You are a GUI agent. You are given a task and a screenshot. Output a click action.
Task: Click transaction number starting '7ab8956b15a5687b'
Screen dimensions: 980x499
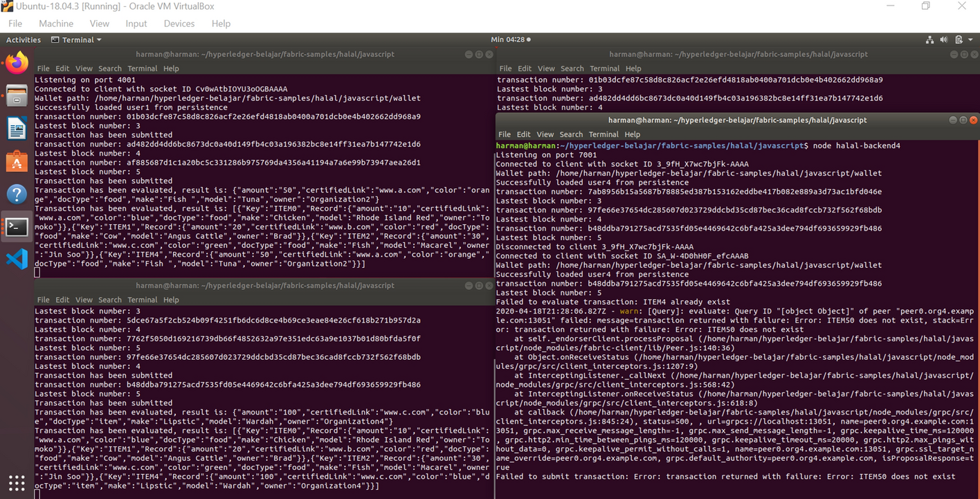tap(689, 192)
